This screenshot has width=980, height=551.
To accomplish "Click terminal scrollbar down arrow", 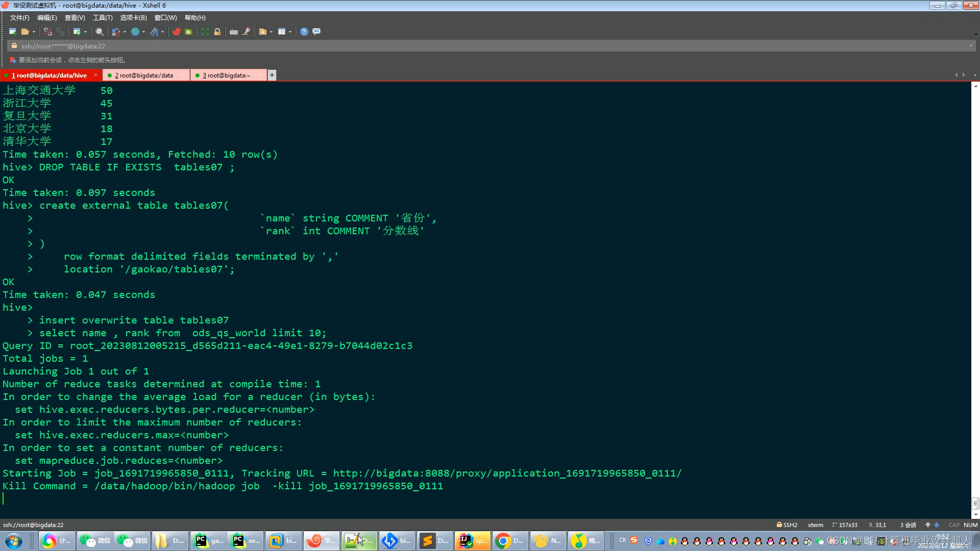I will tap(975, 515).
